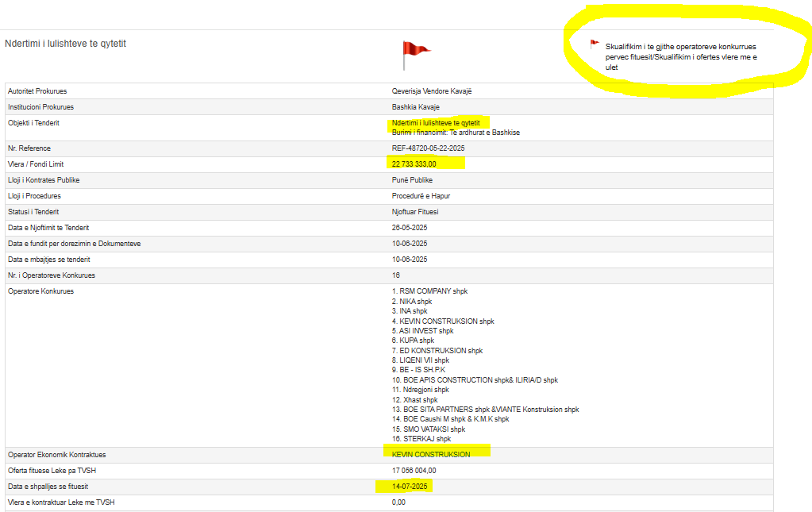The height and width of the screenshot is (512, 812).
Task: Click the large red flag icon
Action: coord(415,54)
